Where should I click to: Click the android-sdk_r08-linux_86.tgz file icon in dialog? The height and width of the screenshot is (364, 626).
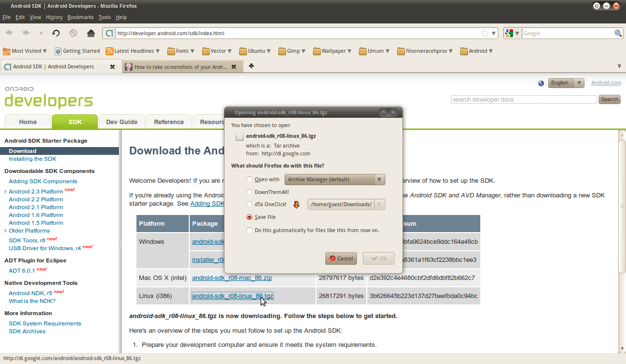[239, 136]
